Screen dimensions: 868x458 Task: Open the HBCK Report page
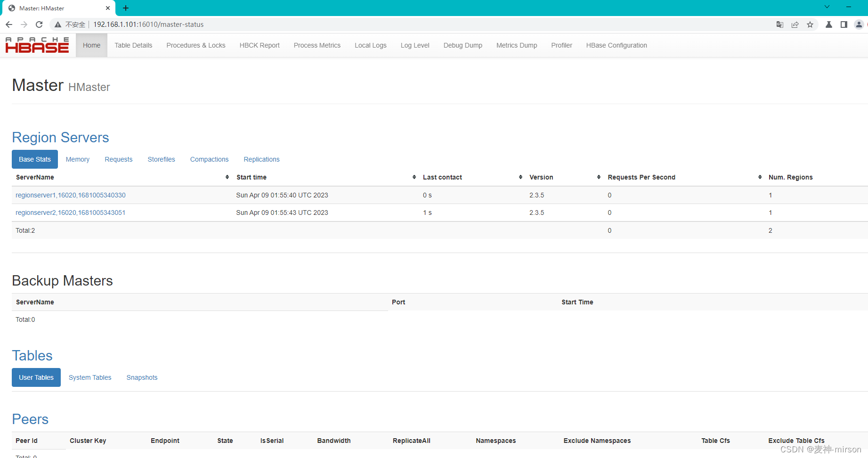tap(260, 45)
